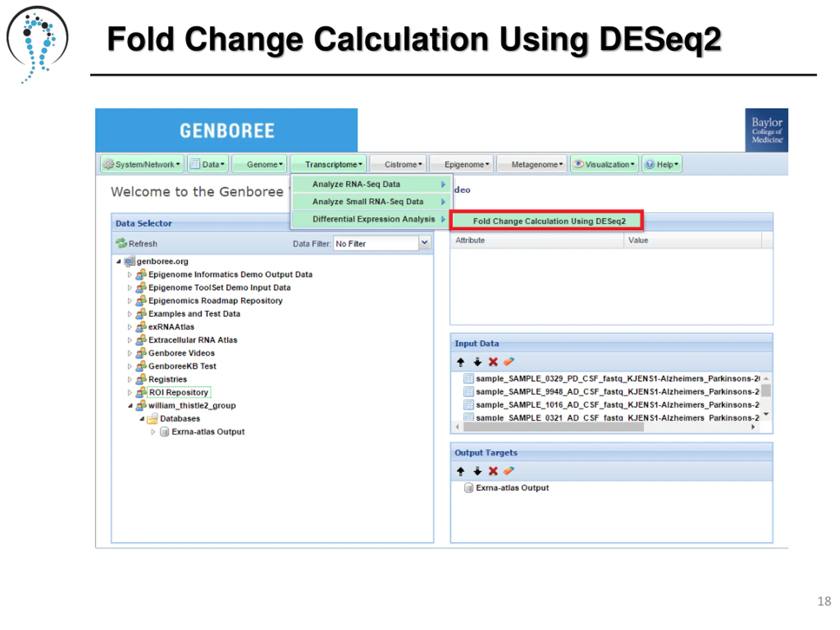Expand the Epigenomics Roadmap Repository node
Screen dimensions: 840x630
tap(130, 301)
